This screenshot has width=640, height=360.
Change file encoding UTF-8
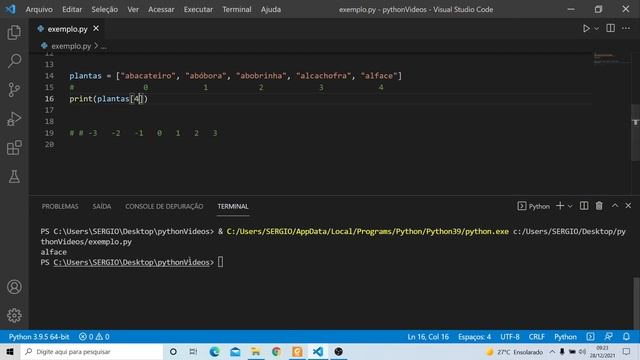coord(510,337)
